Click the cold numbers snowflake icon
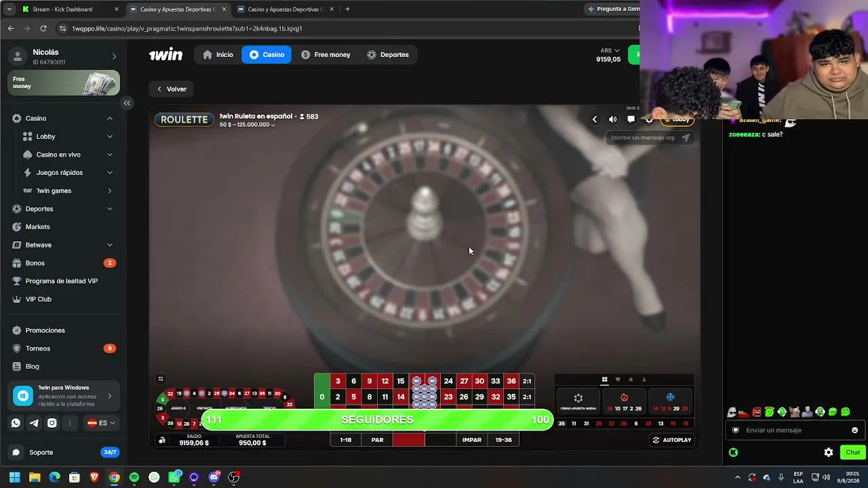 [670, 397]
